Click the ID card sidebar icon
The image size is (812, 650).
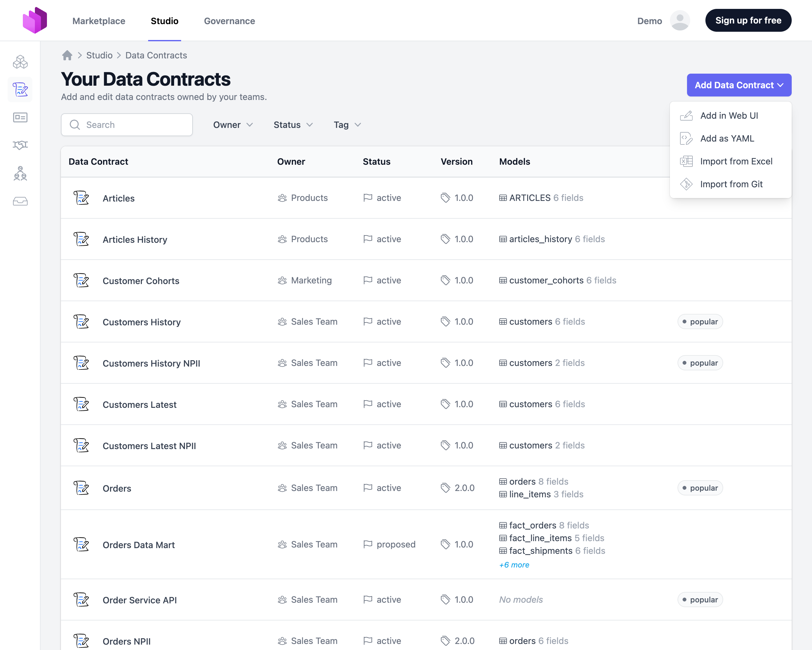(20, 117)
